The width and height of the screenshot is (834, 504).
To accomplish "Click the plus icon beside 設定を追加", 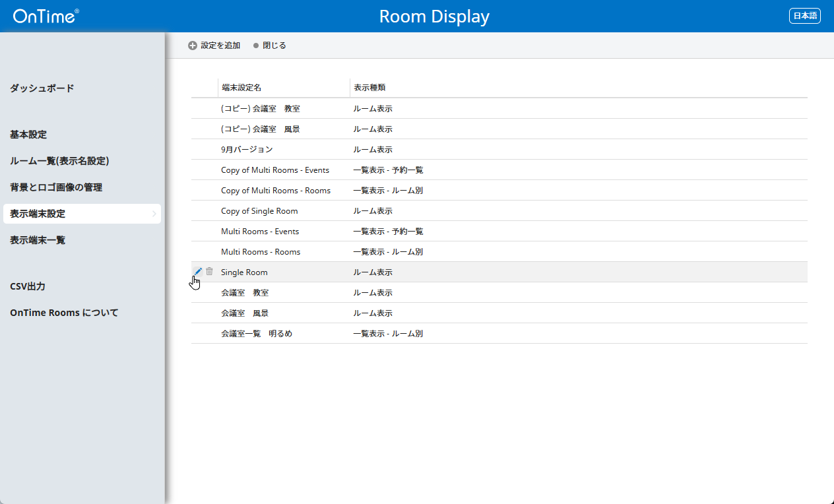I will [x=193, y=46].
